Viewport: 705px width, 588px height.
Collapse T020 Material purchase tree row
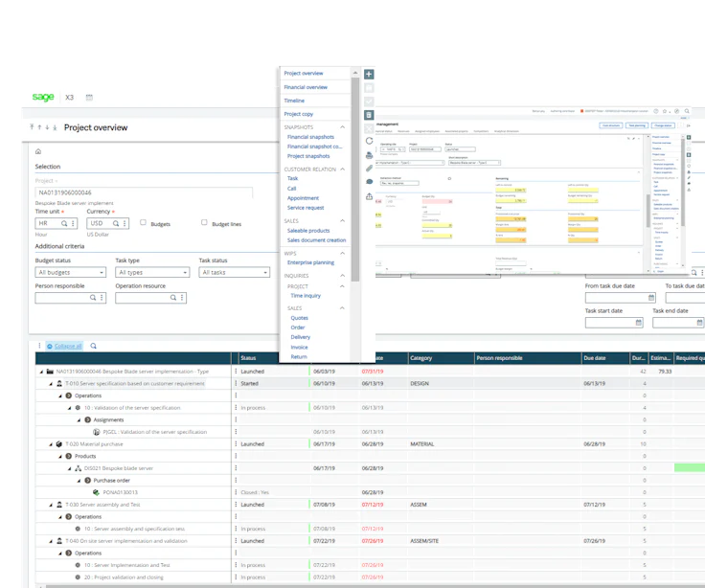(x=51, y=444)
